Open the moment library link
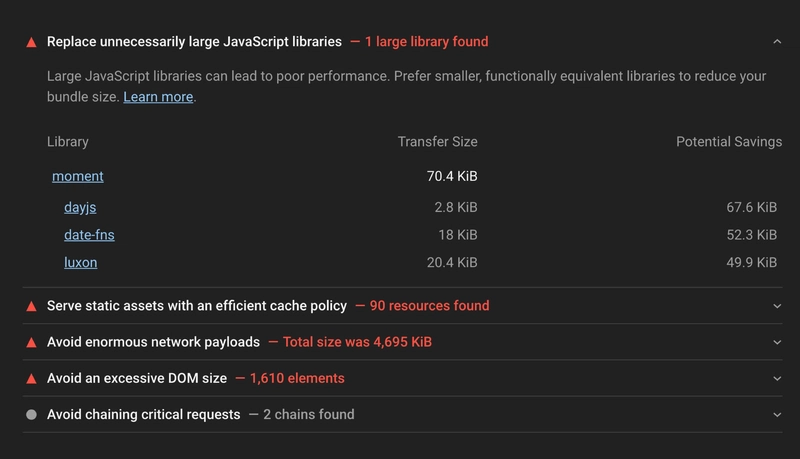The width and height of the screenshot is (800, 459). click(x=78, y=176)
